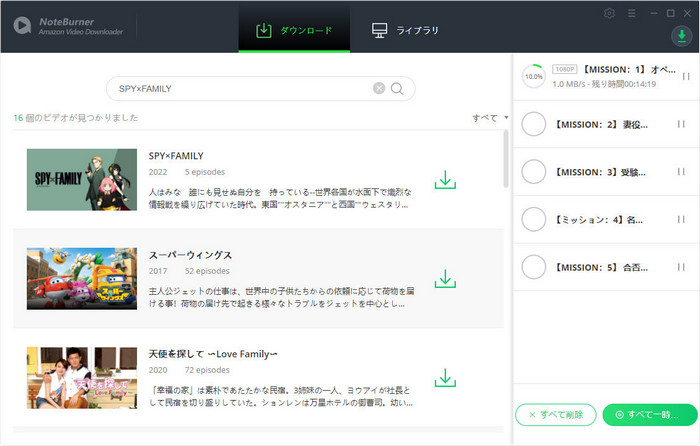The image size is (700, 446).
Task: Click the MISSION: 3 progress circle
Action: 533,171
